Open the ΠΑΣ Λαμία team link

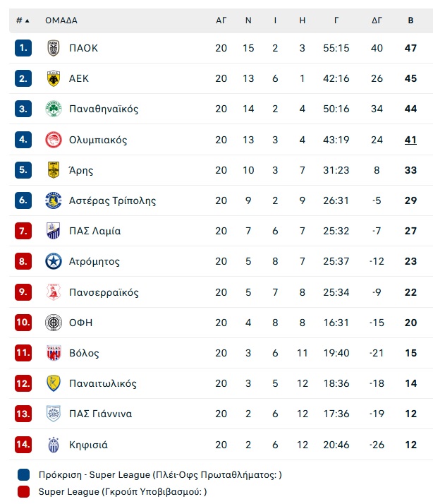pos(94,231)
